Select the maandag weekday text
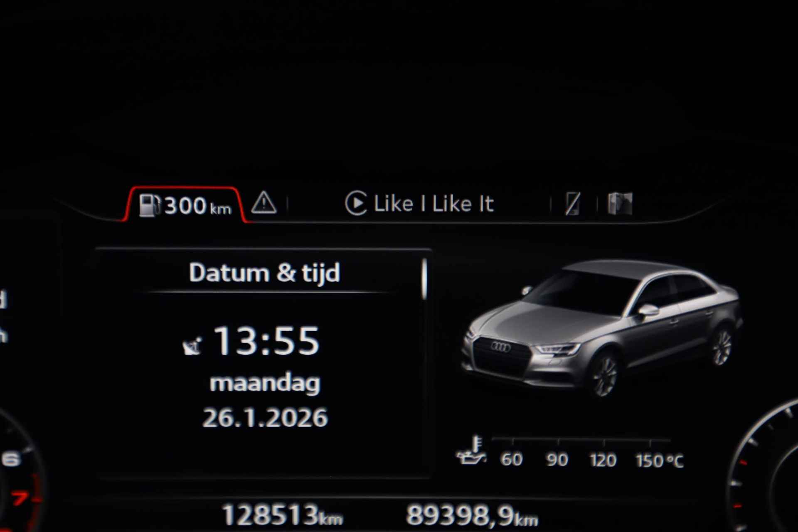The height and width of the screenshot is (532, 798). (x=265, y=384)
